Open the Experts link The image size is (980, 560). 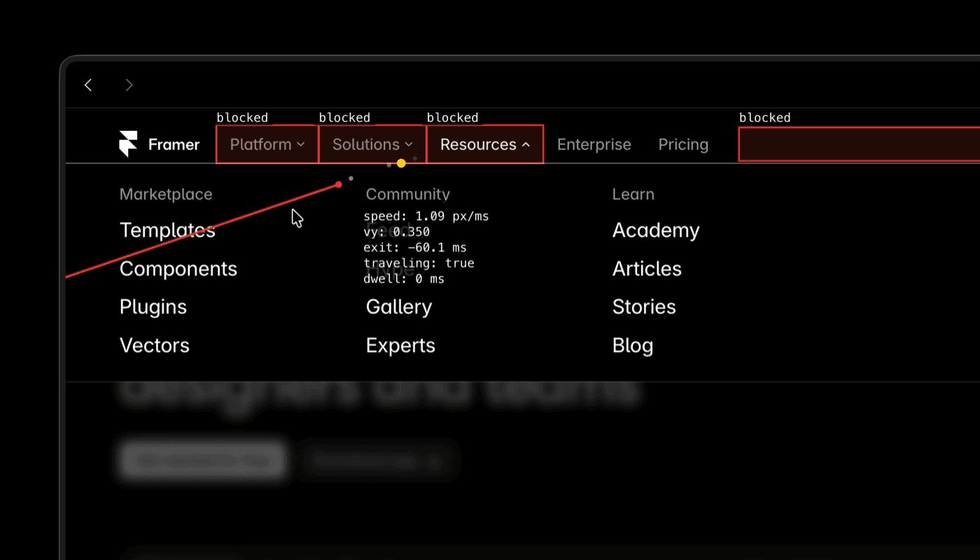(400, 346)
